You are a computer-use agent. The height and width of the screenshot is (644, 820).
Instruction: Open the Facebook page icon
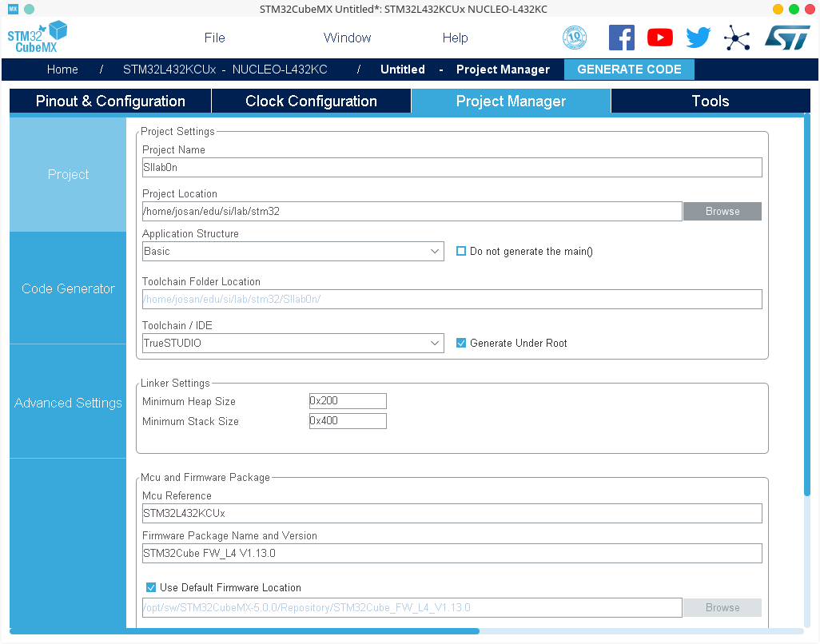point(622,38)
